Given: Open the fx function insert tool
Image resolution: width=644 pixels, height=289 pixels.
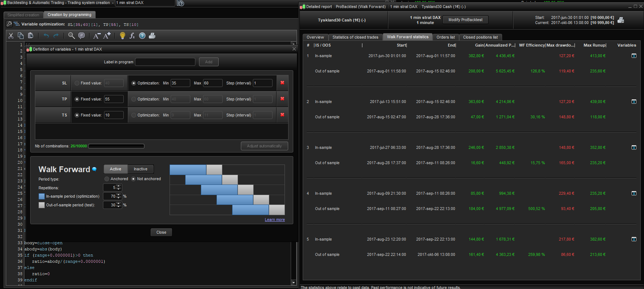Looking at the screenshot, I should [132, 36].
